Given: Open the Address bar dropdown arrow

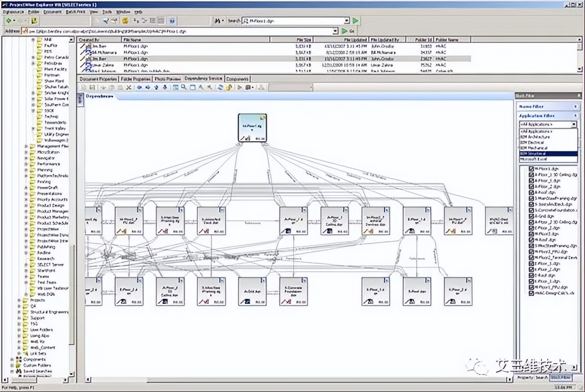Looking at the screenshot, I should 335,31.
